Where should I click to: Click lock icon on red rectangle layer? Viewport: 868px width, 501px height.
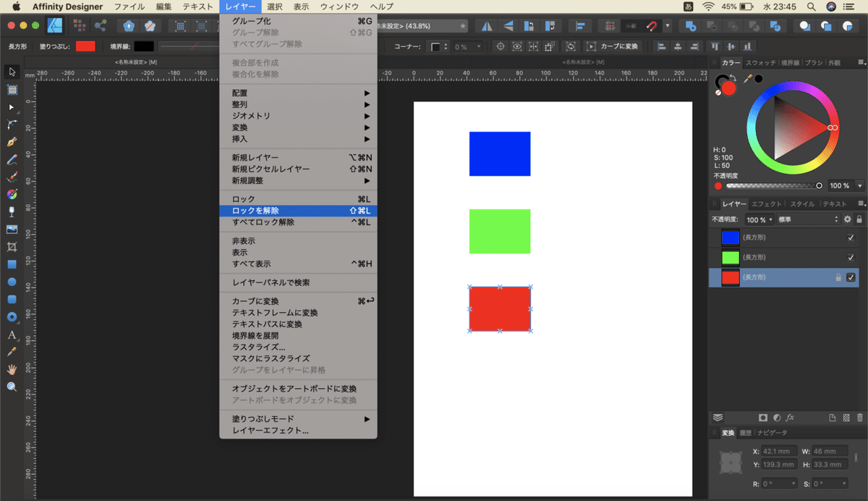click(838, 277)
